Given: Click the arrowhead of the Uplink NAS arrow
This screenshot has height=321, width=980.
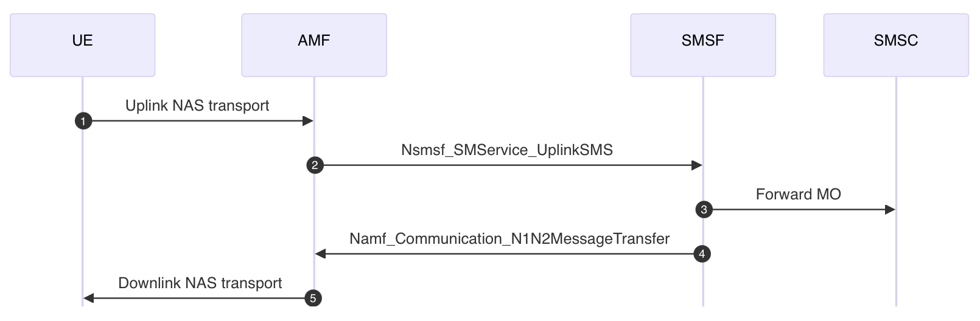Looking at the screenshot, I should pyautogui.click(x=308, y=121).
